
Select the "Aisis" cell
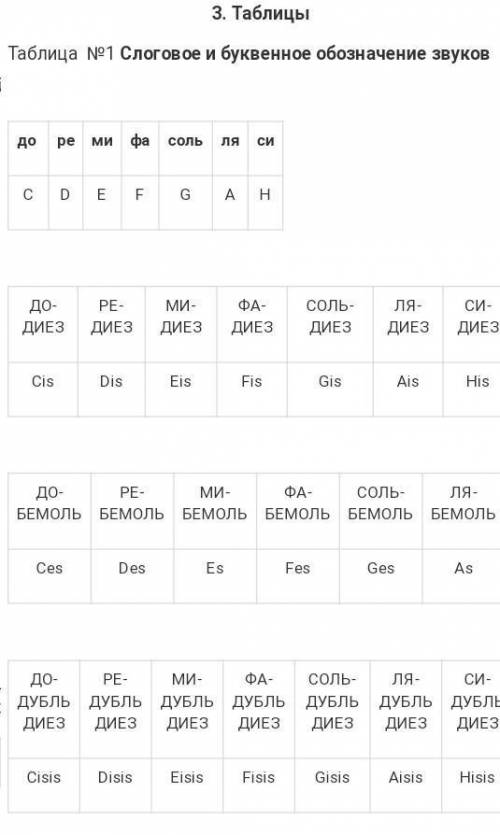click(x=406, y=785)
